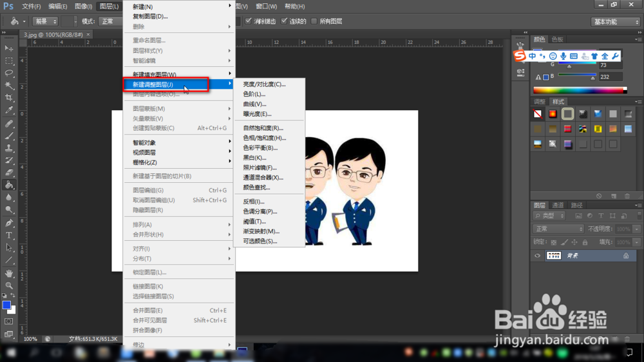
Task: Select the Lasso tool
Action: point(8,73)
